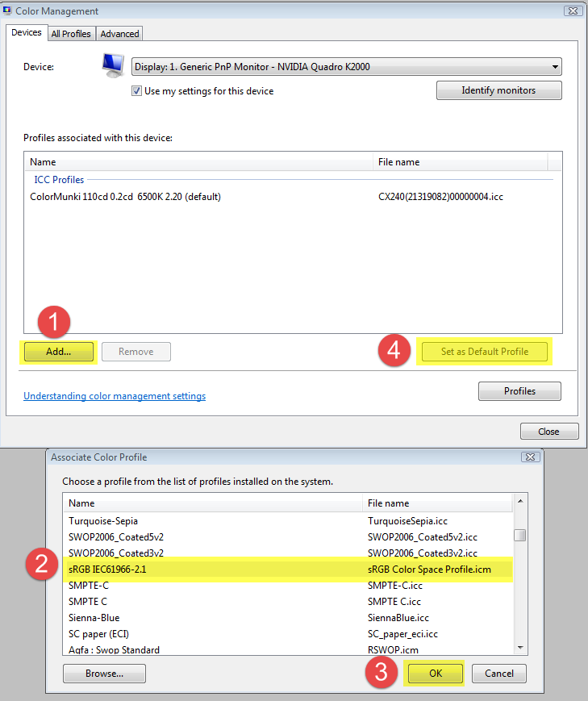Viewport: 588px width, 701px height.
Task: Click the Identify monitors button
Action: [x=499, y=90]
